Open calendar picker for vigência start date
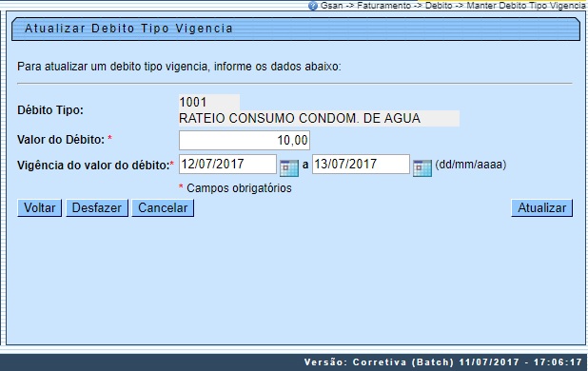The height and width of the screenshot is (371, 588). [x=288, y=167]
